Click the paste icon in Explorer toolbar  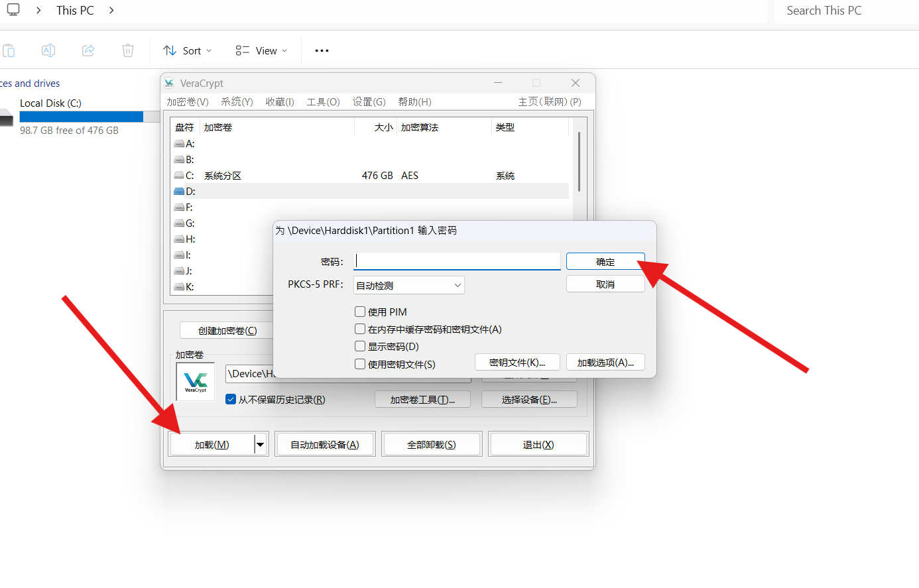9,50
